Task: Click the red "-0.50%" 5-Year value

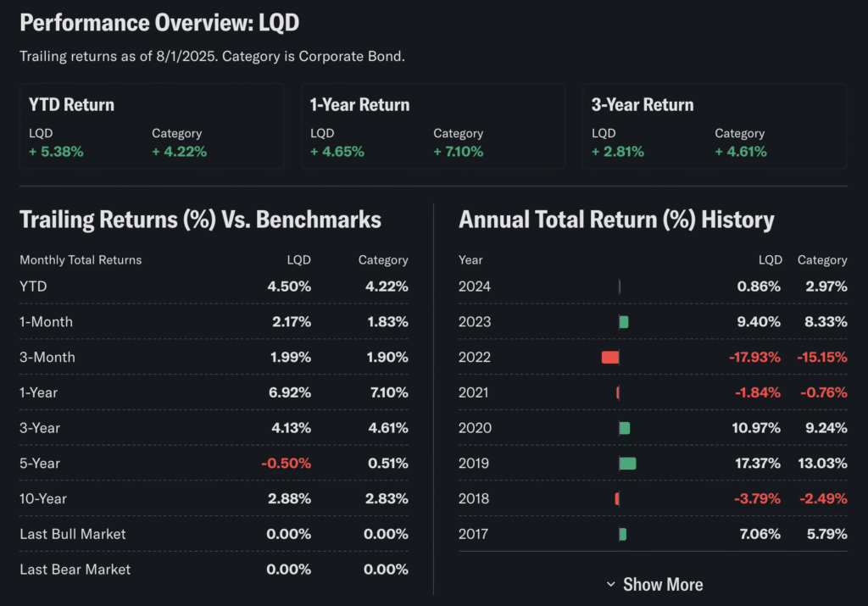Action: tap(287, 464)
